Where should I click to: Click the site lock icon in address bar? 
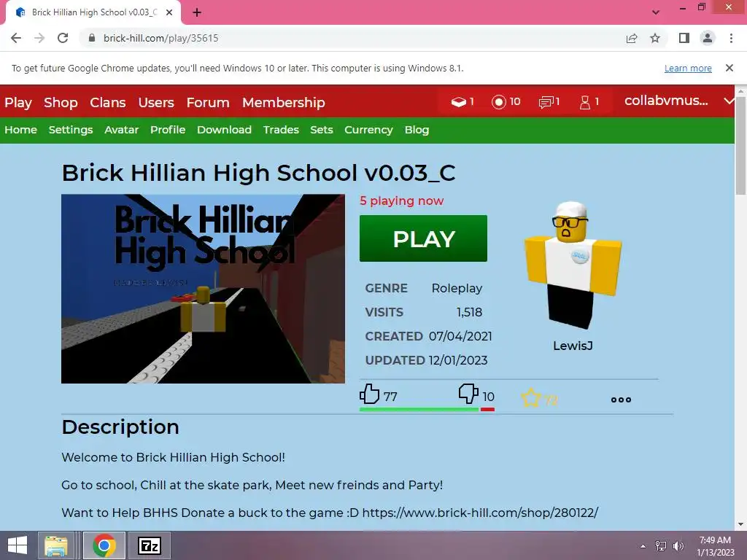pyautogui.click(x=92, y=38)
